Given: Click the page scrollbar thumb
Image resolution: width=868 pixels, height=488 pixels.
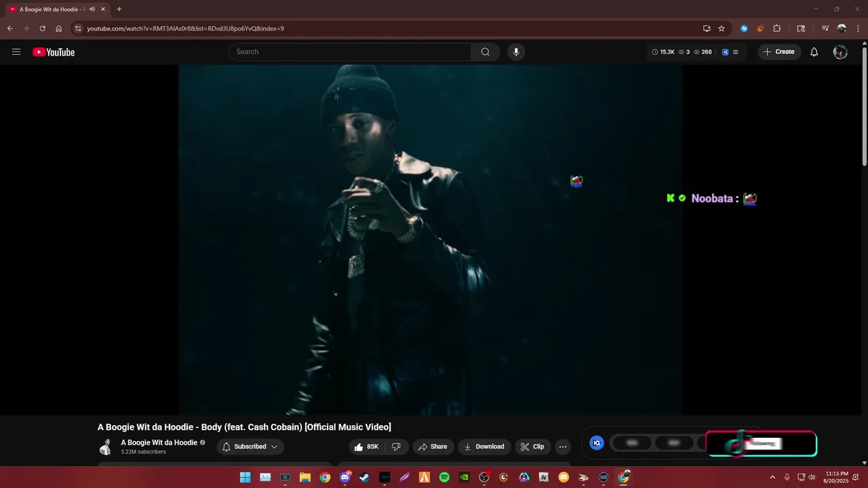Looking at the screenshot, I should 864,107.
